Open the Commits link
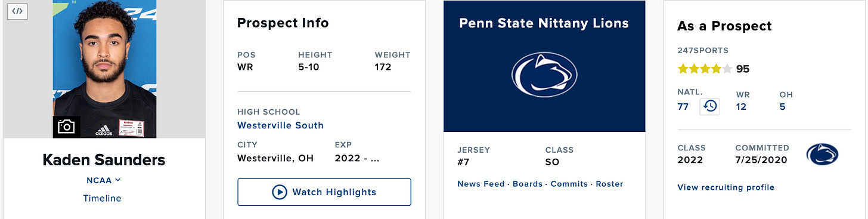This screenshot has height=219, width=868. (x=569, y=184)
